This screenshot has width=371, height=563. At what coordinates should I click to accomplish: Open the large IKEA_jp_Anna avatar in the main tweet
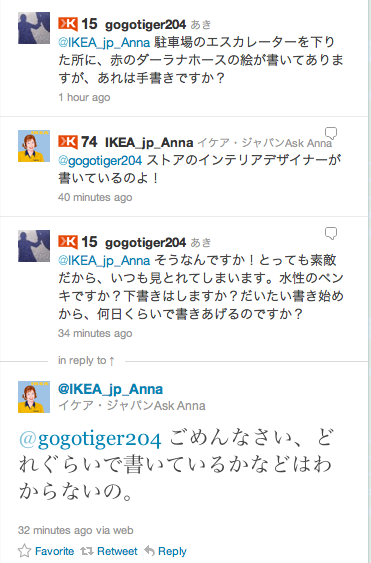(x=34, y=397)
